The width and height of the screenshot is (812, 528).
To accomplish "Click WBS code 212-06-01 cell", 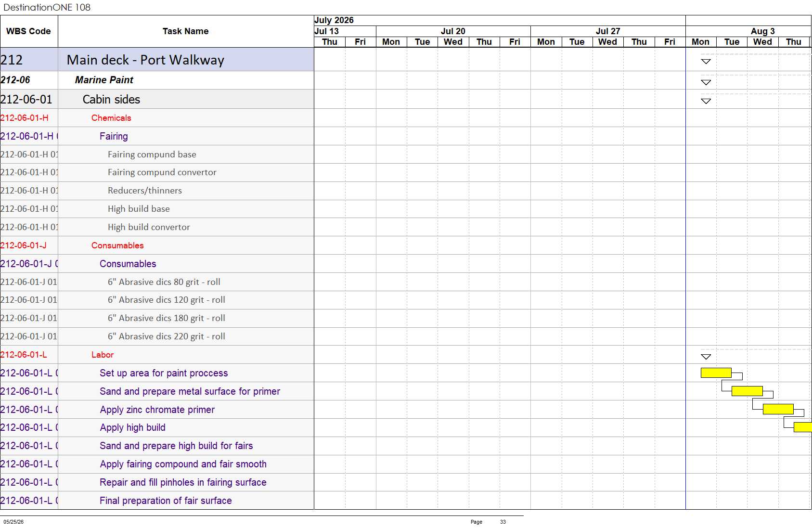I will pyautogui.click(x=29, y=99).
